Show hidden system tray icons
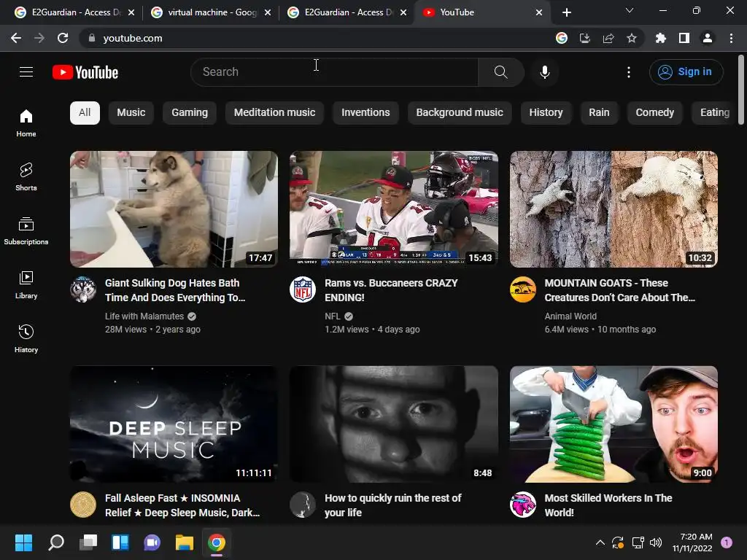Image resolution: width=747 pixels, height=560 pixels. pos(600,542)
